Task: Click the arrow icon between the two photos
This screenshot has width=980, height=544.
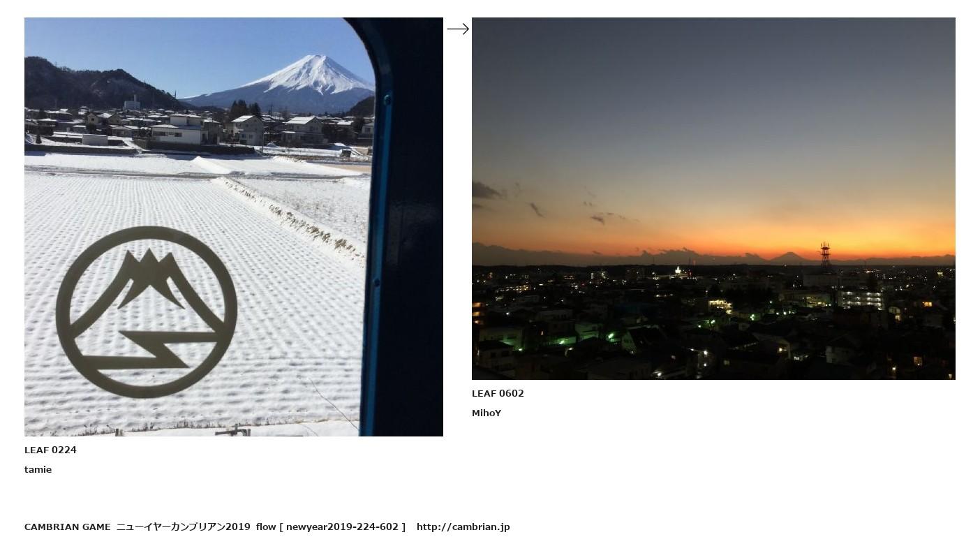Action: (458, 29)
